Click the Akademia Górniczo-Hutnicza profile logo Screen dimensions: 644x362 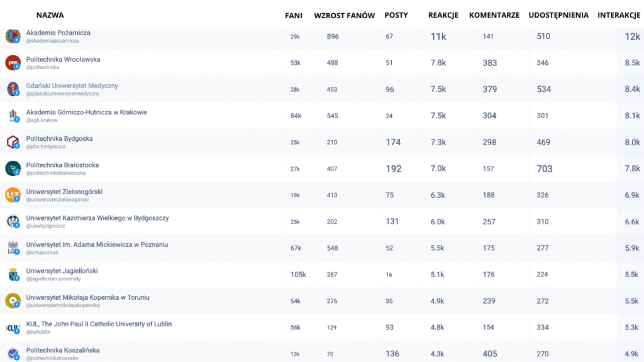13,116
